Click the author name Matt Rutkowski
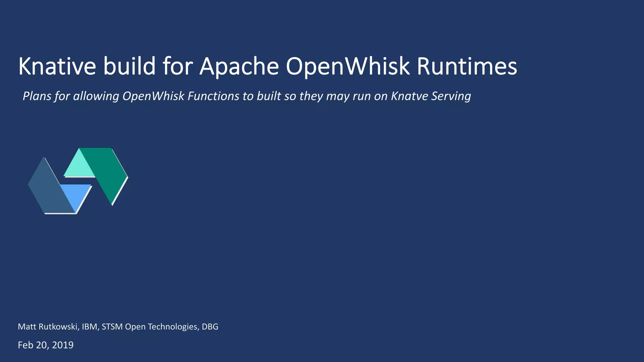The width and height of the screenshot is (644, 362). click(47, 327)
